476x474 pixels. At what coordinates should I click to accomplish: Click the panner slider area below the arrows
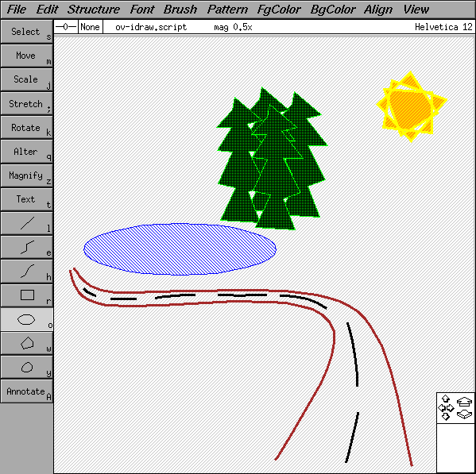[x=455, y=448]
